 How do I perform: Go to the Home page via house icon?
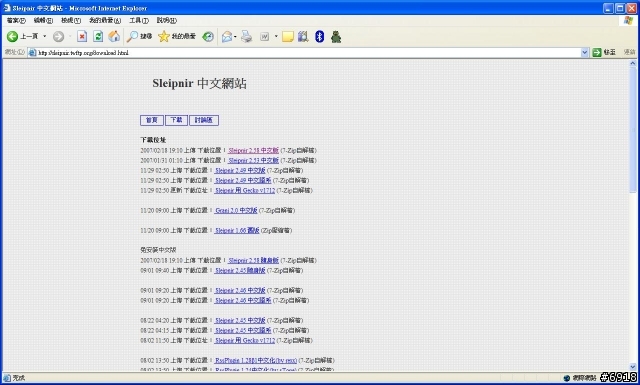point(114,36)
